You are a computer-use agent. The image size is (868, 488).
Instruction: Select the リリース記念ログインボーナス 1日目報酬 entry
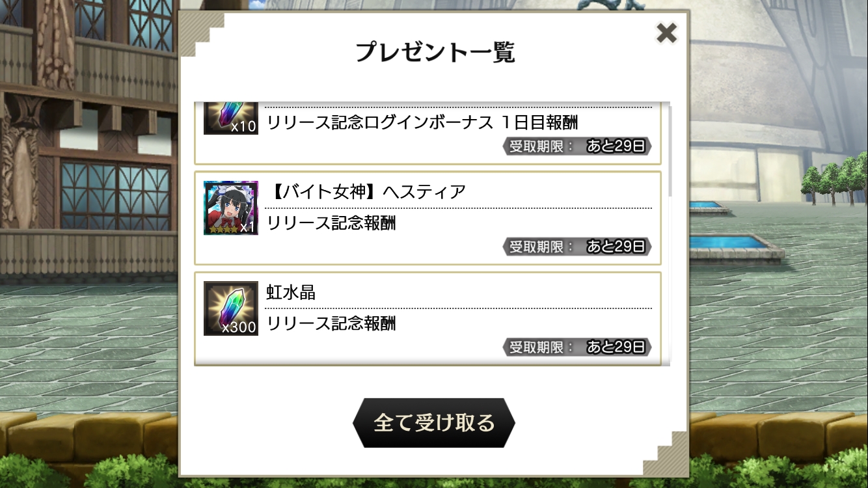(428, 133)
